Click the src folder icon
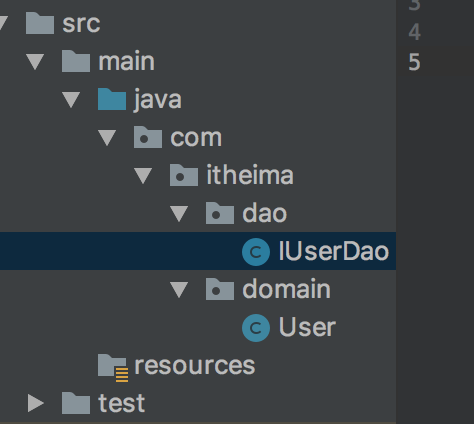This screenshot has width=474, height=424. [40, 23]
